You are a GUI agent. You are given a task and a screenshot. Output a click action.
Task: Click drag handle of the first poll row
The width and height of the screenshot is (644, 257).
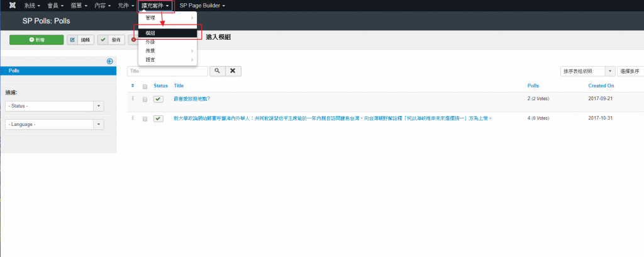point(133,99)
